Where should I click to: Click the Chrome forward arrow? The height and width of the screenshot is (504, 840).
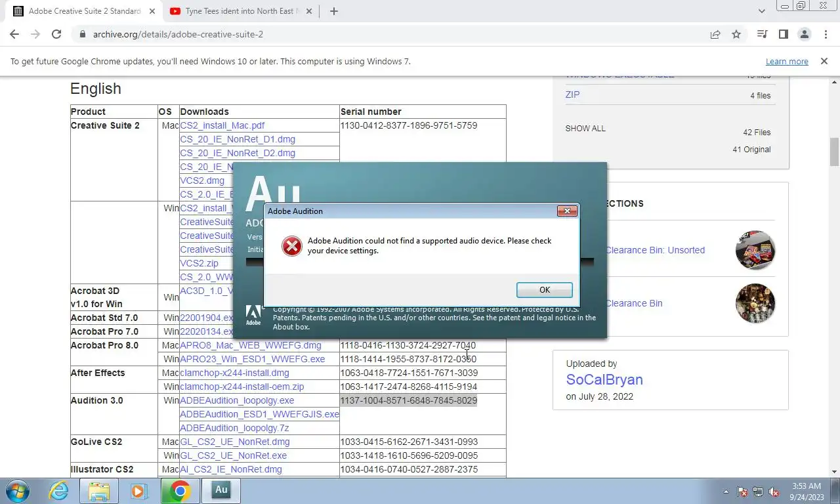click(35, 34)
